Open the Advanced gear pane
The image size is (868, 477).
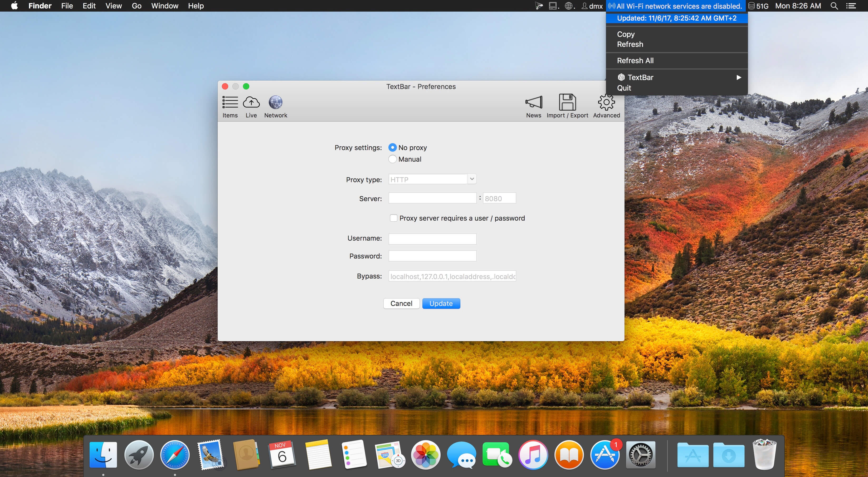point(606,106)
